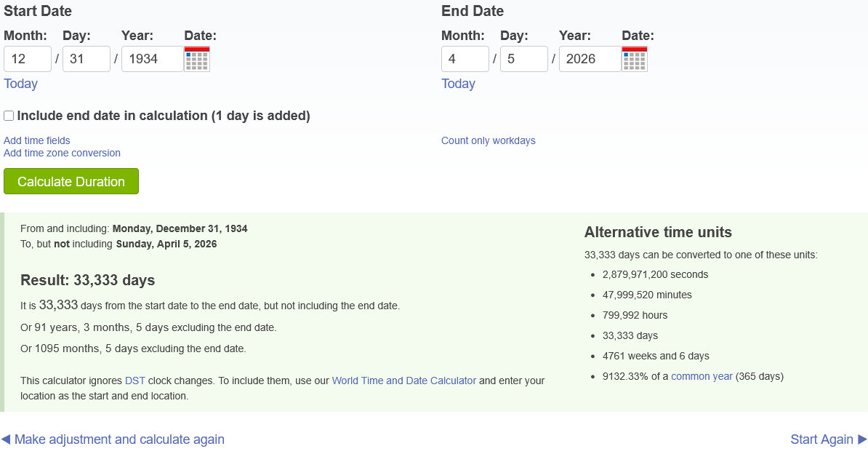
Task: Click the Calculate Duration button
Action: pyautogui.click(x=71, y=182)
